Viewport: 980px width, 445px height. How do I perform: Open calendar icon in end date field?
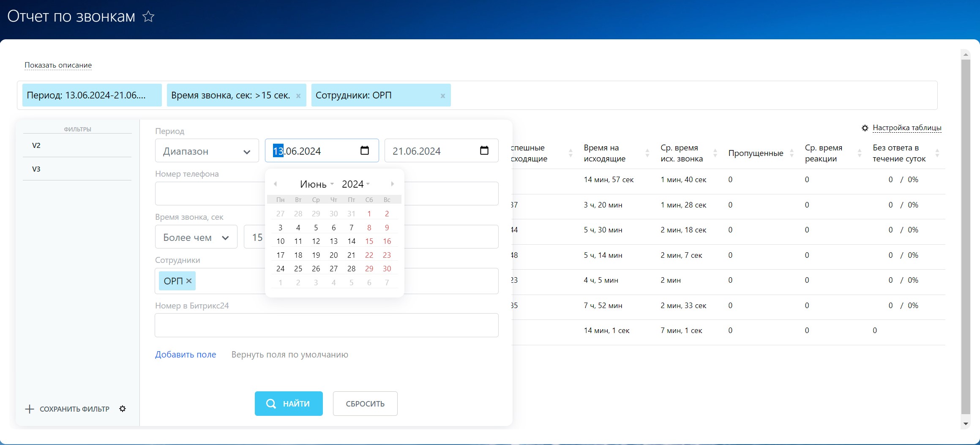coord(484,150)
